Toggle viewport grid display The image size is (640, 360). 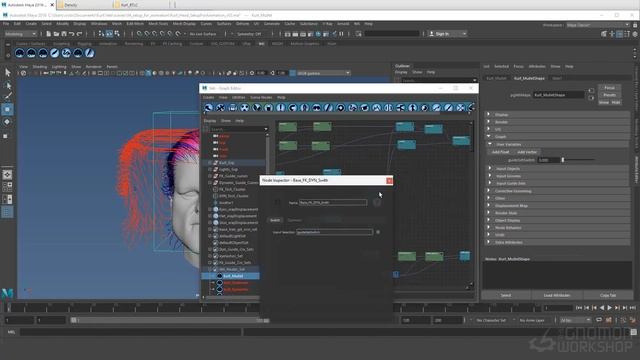93,73
